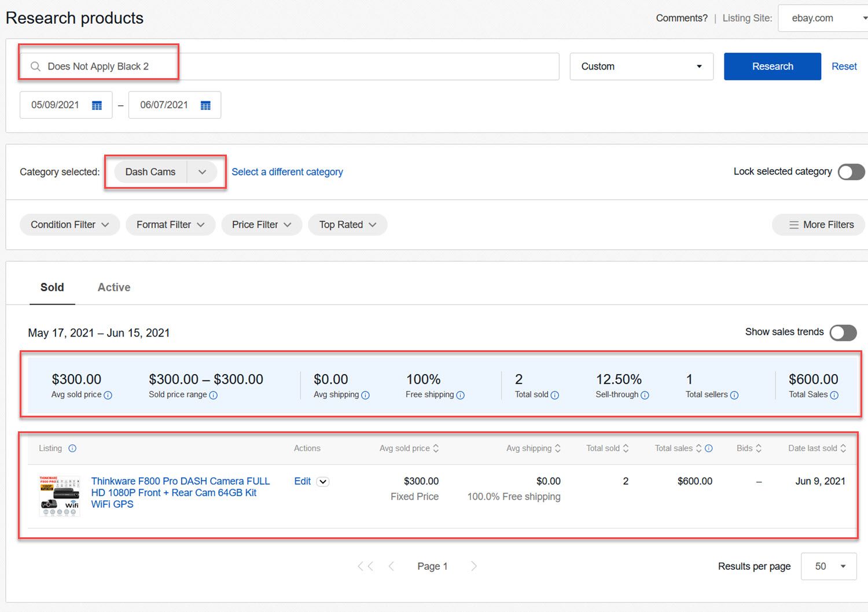Click the Total sellers info icon
This screenshot has height=612, width=868.
point(734,395)
